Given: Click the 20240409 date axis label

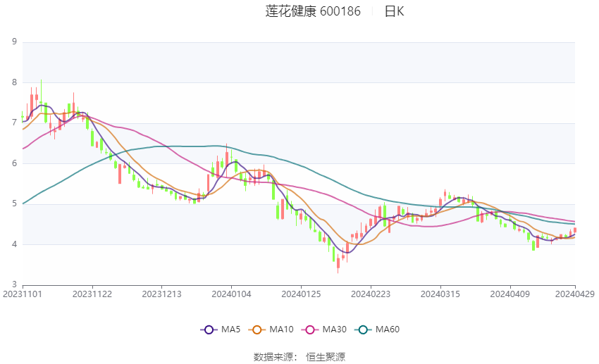Looking at the screenshot, I should [x=510, y=294].
